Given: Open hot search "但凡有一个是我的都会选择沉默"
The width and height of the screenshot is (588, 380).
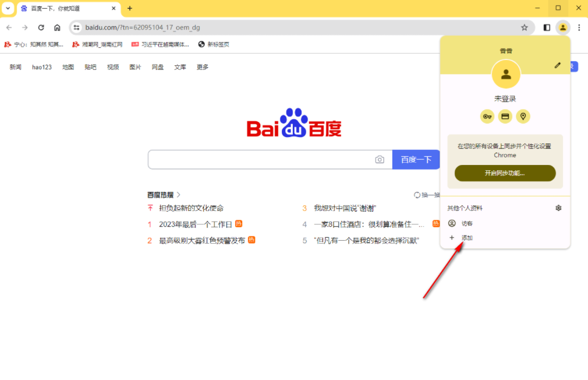Looking at the screenshot, I should 366,240.
